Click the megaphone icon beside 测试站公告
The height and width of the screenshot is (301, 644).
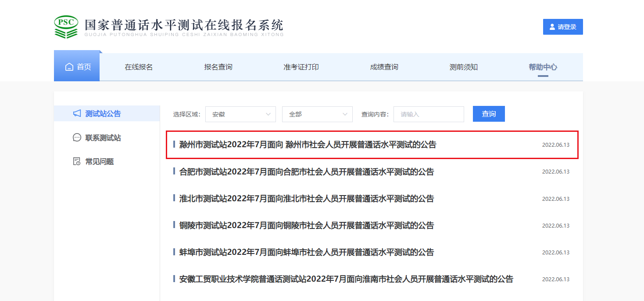coord(77,114)
